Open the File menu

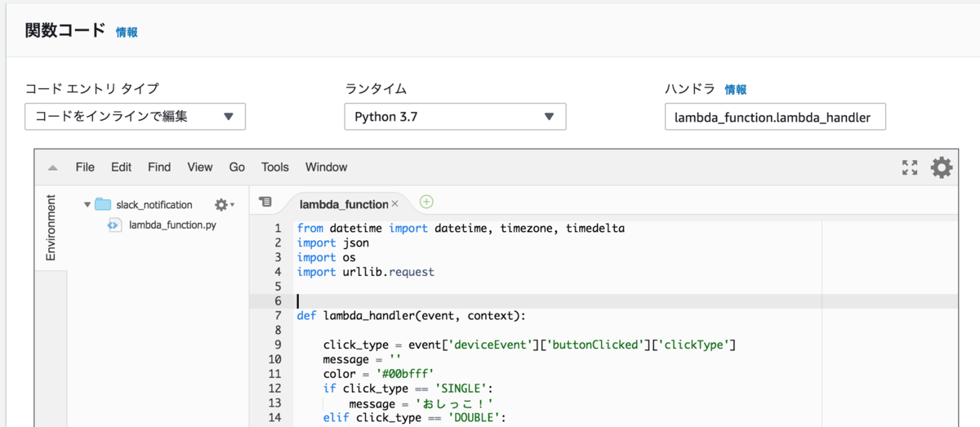pyautogui.click(x=85, y=167)
